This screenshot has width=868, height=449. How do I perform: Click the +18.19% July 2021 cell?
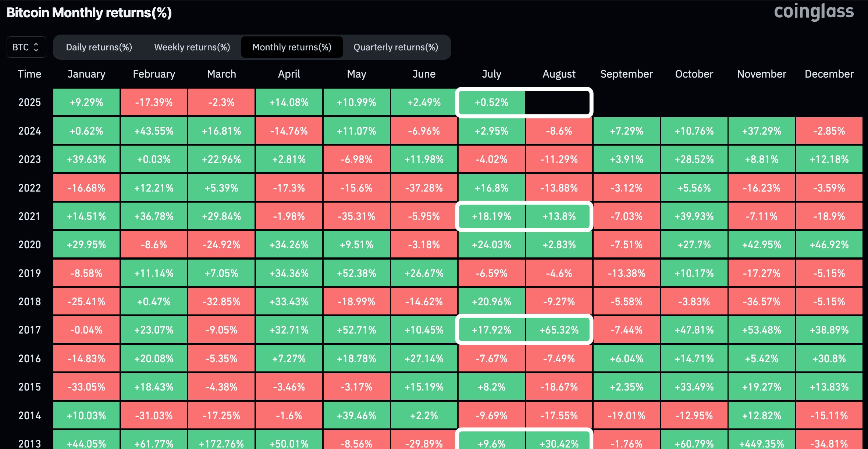tap(491, 216)
